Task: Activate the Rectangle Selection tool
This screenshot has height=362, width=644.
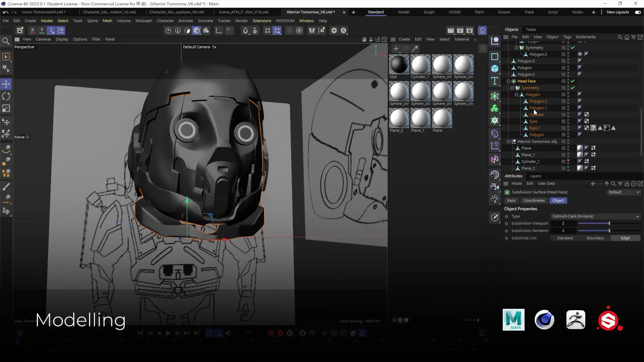Action: (x=6, y=57)
